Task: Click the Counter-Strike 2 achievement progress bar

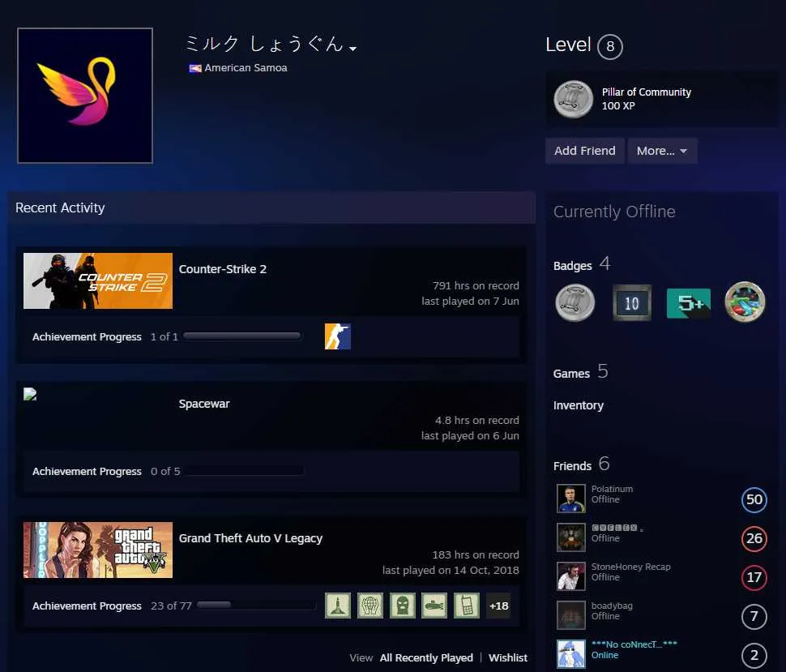Action: [242, 336]
